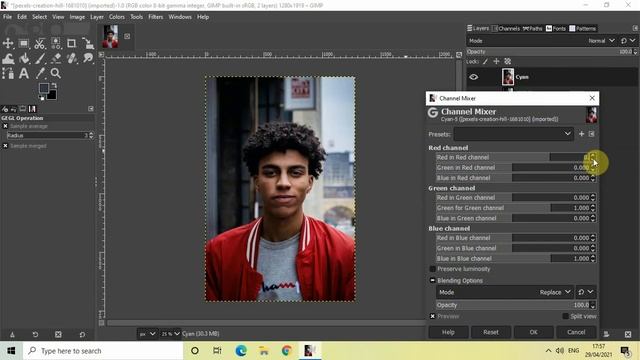Activate the Crop tool
Image resolution: width=640 pixels, height=360 pixels.
coord(71,43)
